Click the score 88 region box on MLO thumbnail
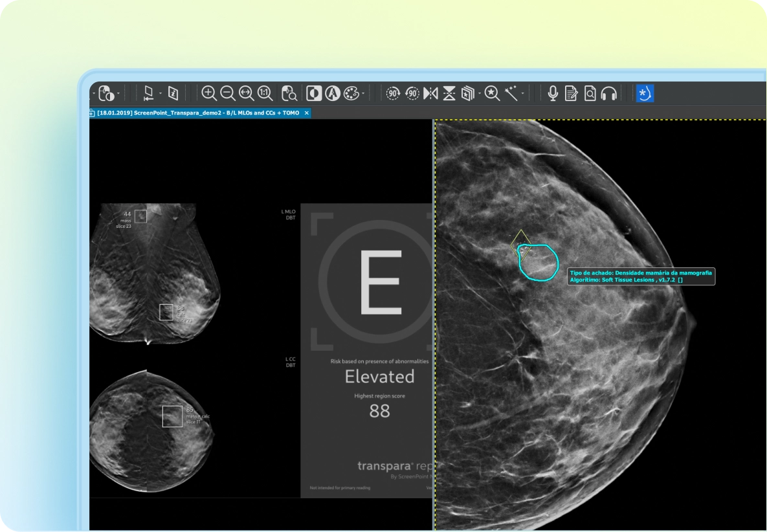 166,312
